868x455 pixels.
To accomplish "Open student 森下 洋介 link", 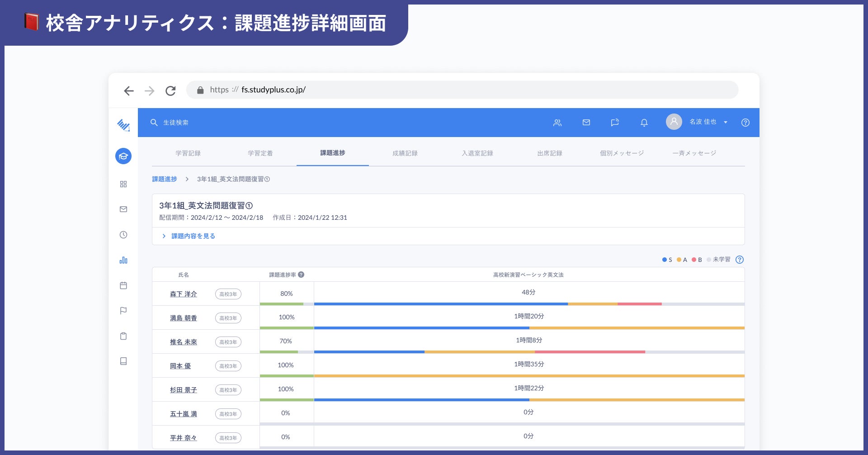I will pos(183,294).
